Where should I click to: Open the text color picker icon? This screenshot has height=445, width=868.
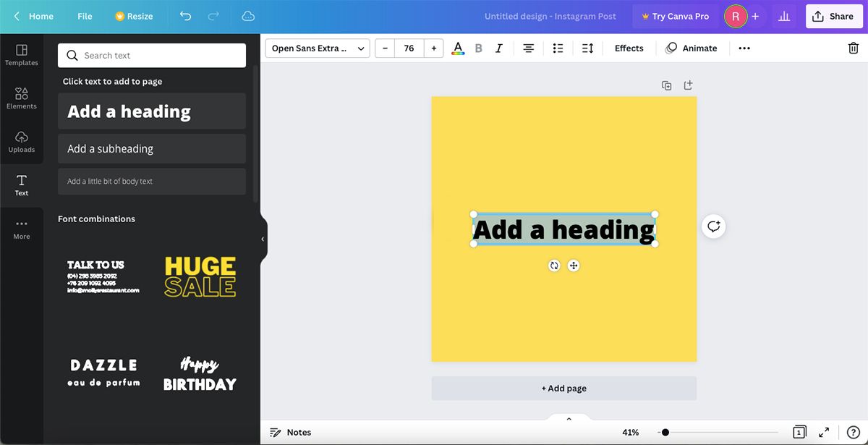pyautogui.click(x=458, y=48)
